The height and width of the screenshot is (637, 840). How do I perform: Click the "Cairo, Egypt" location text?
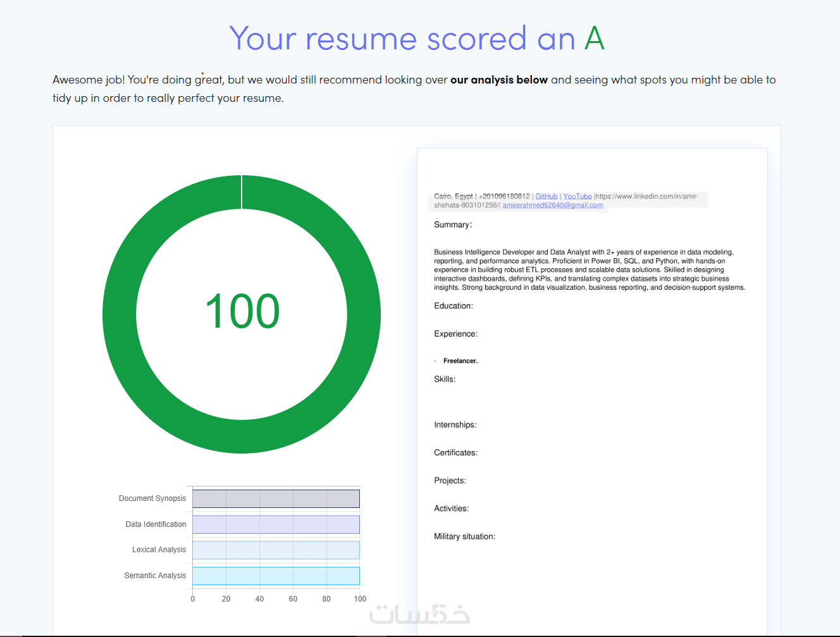(x=454, y=197)
